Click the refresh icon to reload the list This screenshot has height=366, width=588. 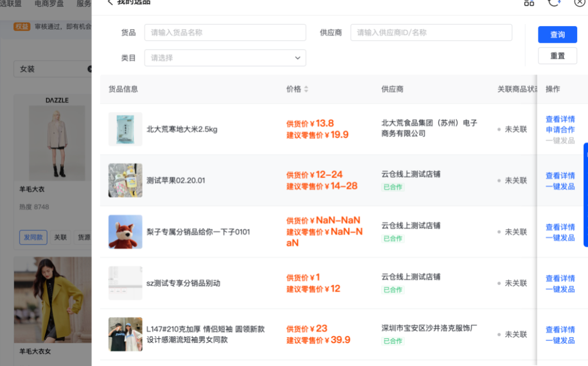click(554, 3)
